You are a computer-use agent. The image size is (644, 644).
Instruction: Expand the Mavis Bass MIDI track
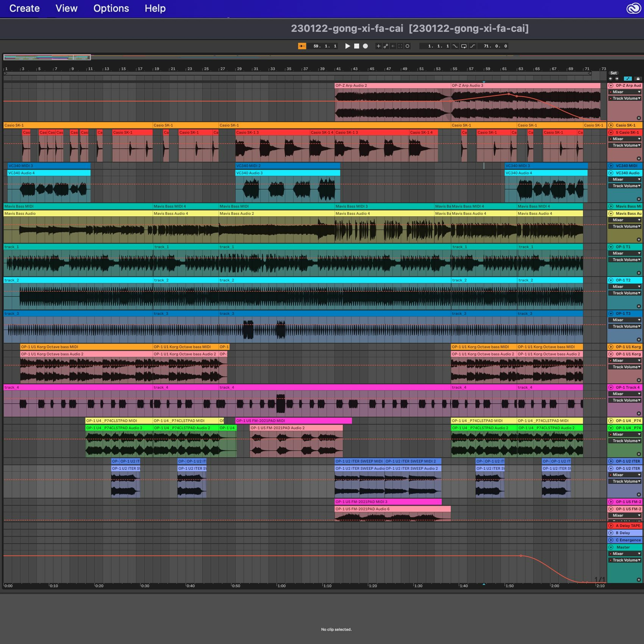tap(611, 206)
